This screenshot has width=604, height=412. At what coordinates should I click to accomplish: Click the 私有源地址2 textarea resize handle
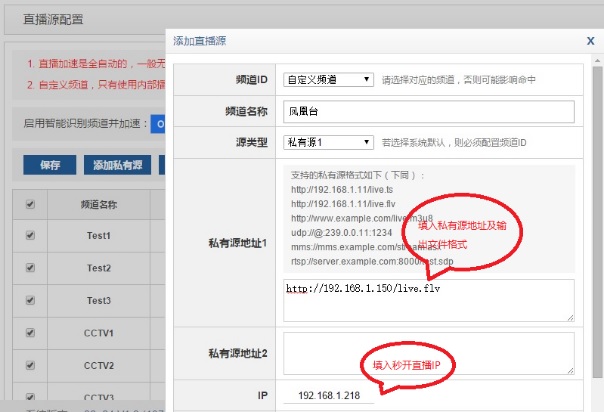[x=570, y=370]
